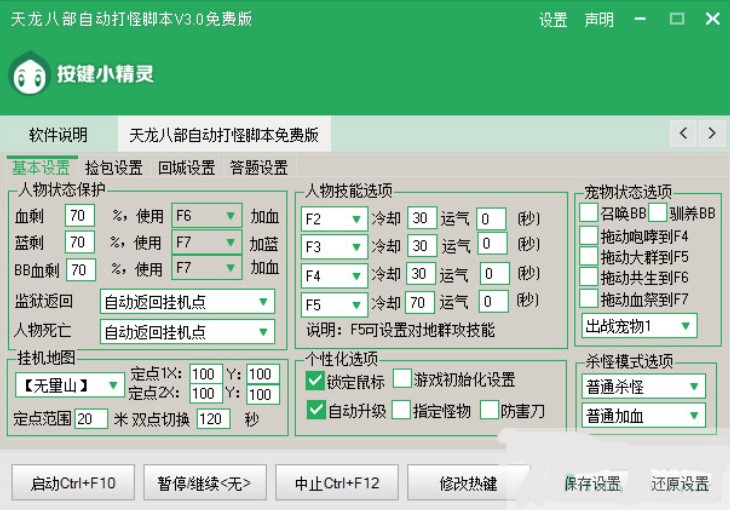This screenshot has width=730, height=510.
Task: Open the F4 skill dropdown
Action: (334, 276)
